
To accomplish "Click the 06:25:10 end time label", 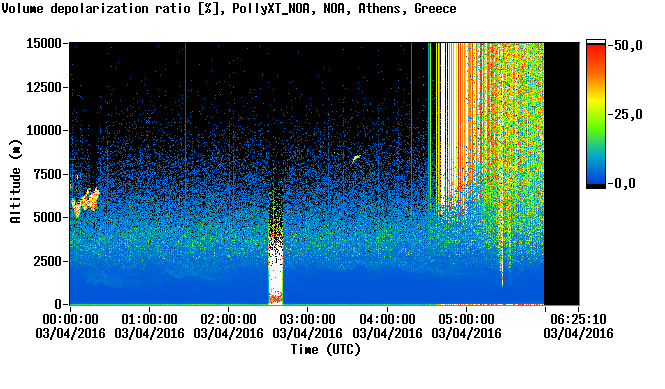I will coord(578,319).
